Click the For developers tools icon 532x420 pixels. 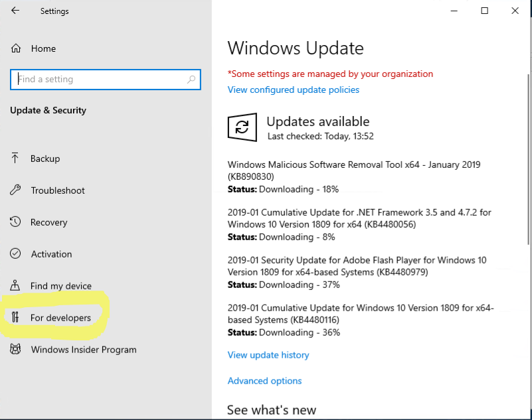click(x=15, y=317)
